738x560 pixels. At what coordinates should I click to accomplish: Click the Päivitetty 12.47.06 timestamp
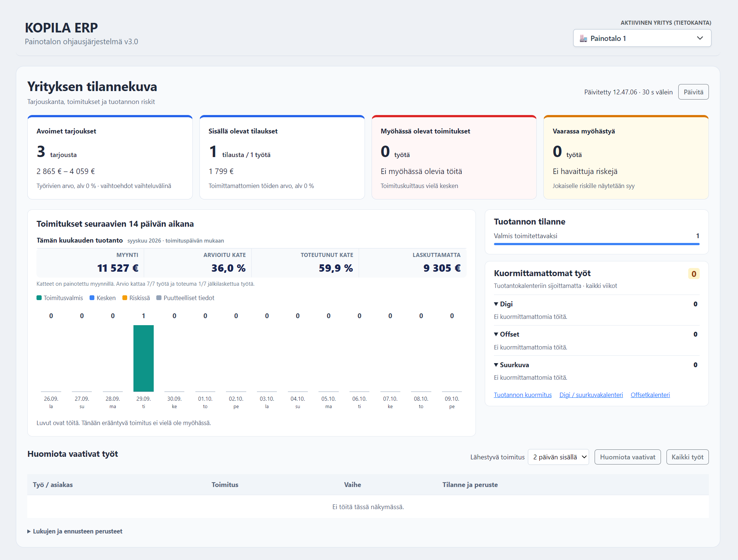click(610, 92)
